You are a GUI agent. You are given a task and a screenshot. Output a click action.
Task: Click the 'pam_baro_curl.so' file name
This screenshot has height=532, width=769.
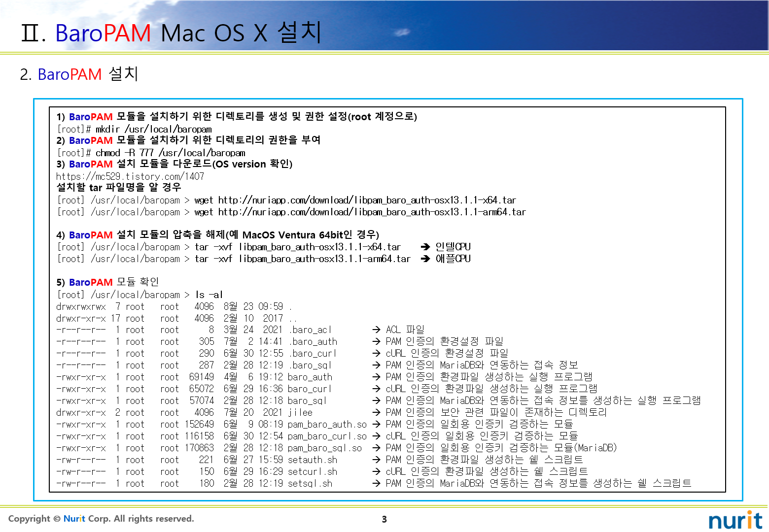[327, 436]
